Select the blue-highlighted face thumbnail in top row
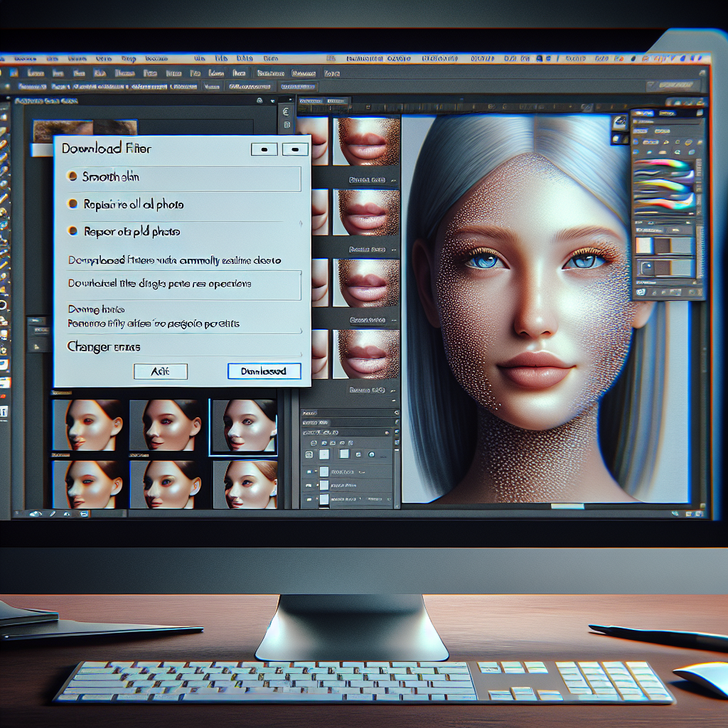 [x=243, y=427]
